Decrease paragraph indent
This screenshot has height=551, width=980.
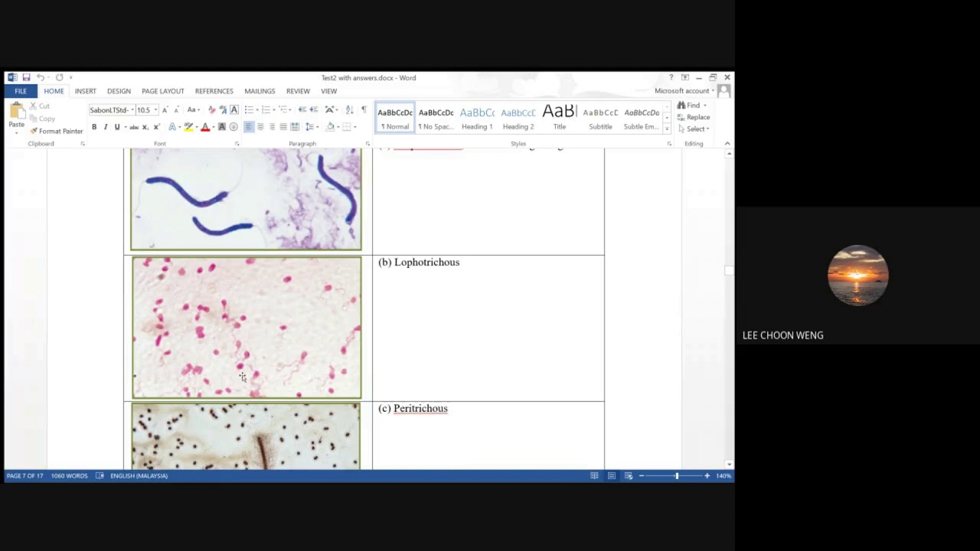click(302, 110)
